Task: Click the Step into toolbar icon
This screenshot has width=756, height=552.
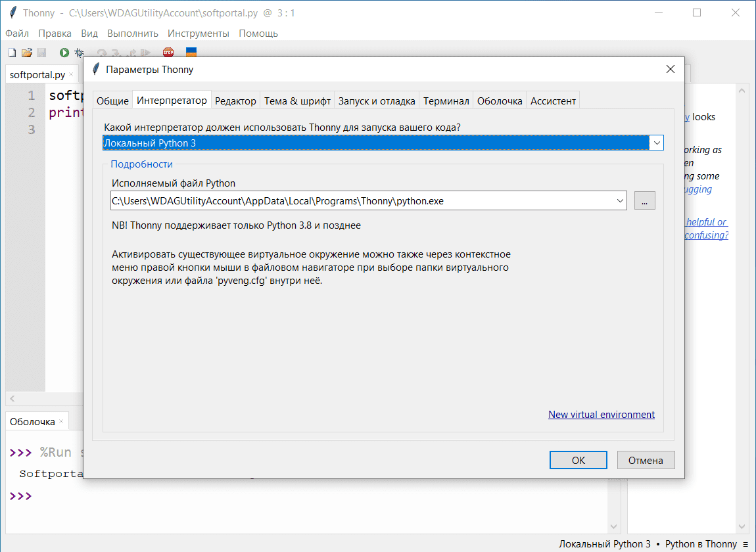Action: point(116,53)
